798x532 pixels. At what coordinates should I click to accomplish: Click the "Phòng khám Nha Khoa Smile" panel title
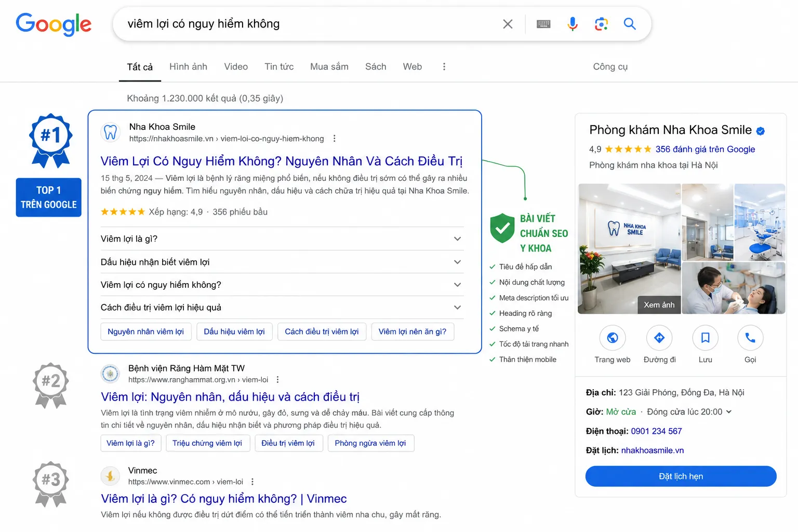[x=670, y=130]
